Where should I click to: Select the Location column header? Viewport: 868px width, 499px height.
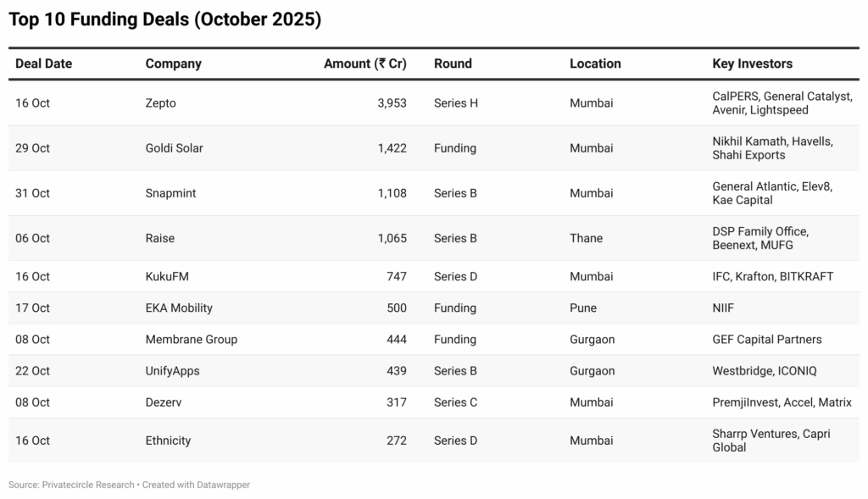595,64
